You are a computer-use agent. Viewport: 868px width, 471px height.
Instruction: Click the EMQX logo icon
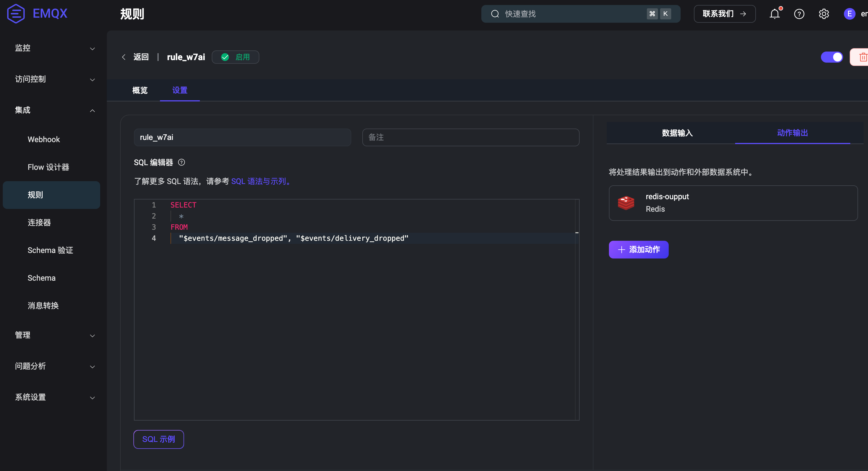tap(16, 14)
